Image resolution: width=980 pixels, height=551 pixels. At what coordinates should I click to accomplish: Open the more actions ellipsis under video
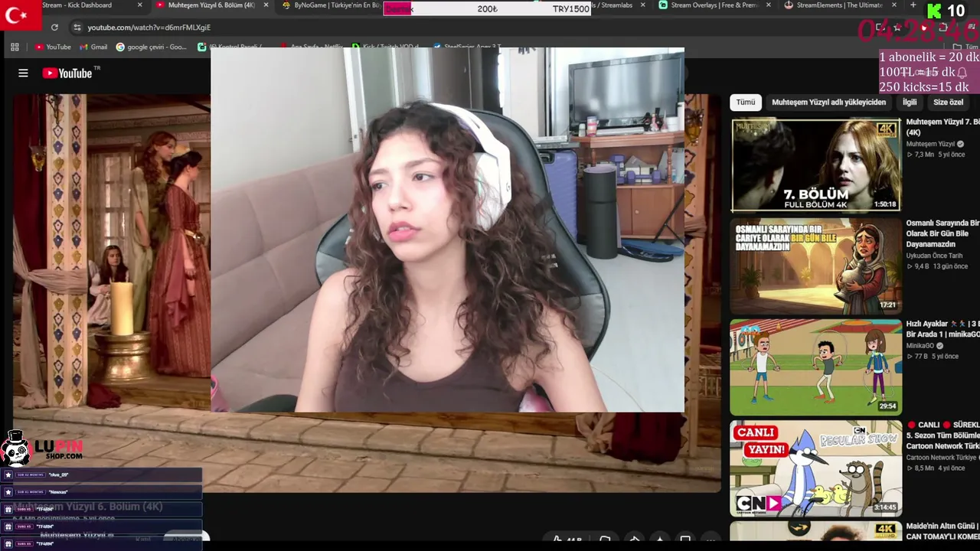[x=711, y=540]
